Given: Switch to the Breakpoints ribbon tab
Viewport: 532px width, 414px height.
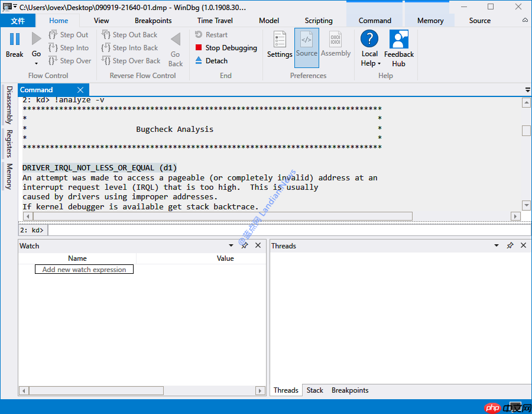Looking at the screenshot, I should click(x=153, y=21).
